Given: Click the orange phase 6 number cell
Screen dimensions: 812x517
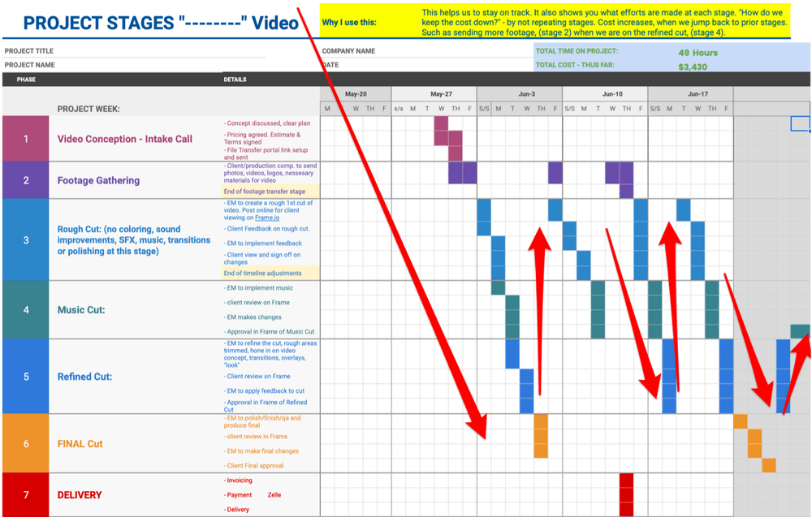Looking at the screenshot, I should (25, 443).
